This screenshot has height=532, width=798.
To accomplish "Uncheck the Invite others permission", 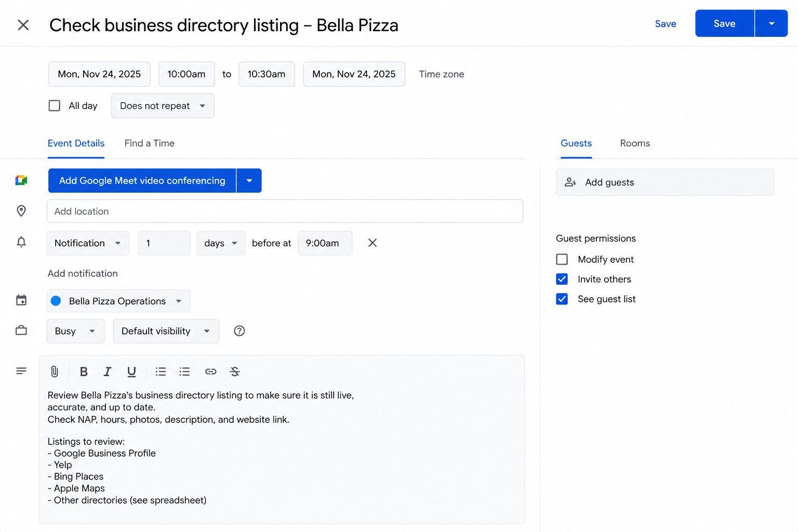I will pos(562,279).
